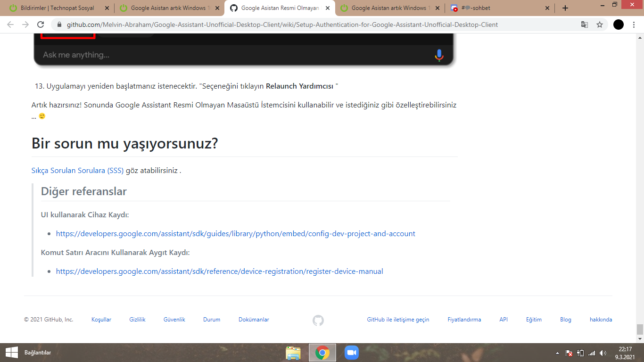Open the volume speaker tray icon

click(x=603, y=353)
